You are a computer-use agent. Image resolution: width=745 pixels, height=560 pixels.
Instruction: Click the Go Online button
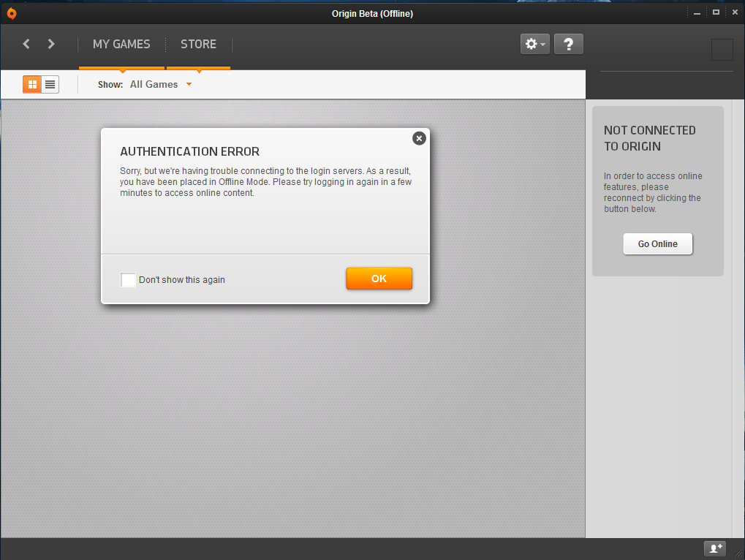coord(657,244)
